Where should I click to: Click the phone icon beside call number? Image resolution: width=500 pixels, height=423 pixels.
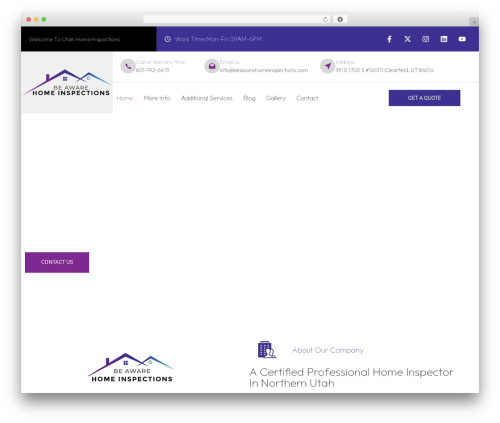(128, 66)
